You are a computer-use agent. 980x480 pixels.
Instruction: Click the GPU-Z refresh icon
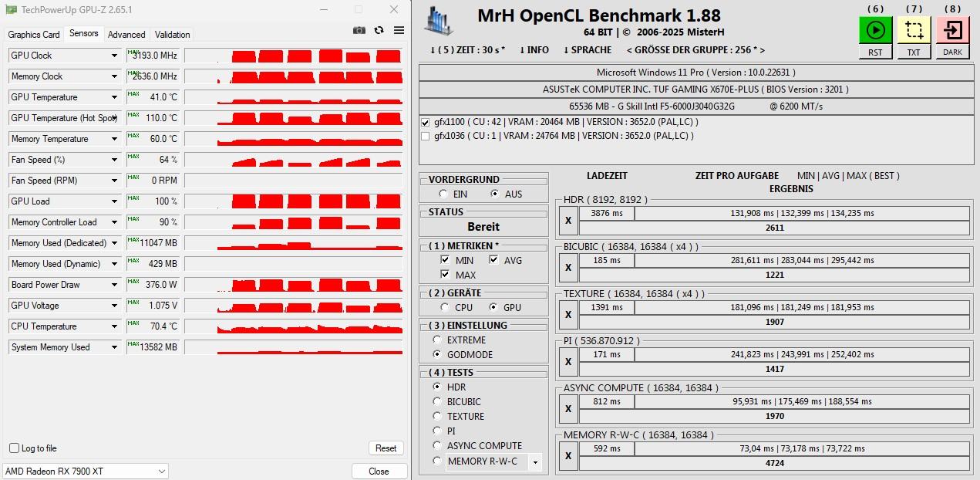379,30
